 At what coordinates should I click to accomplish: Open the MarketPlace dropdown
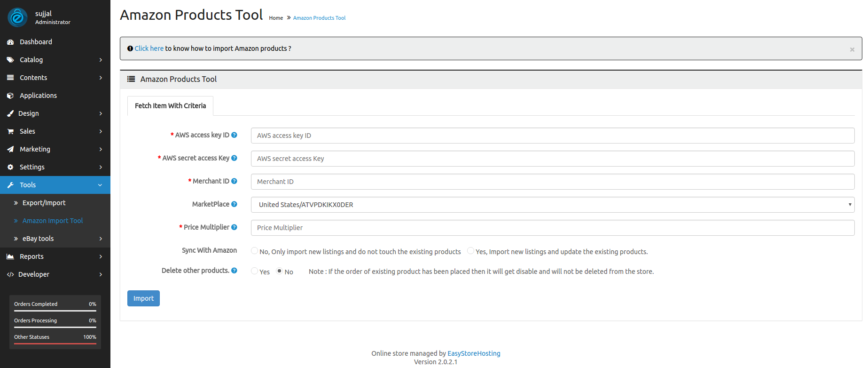tap(553, 205)
